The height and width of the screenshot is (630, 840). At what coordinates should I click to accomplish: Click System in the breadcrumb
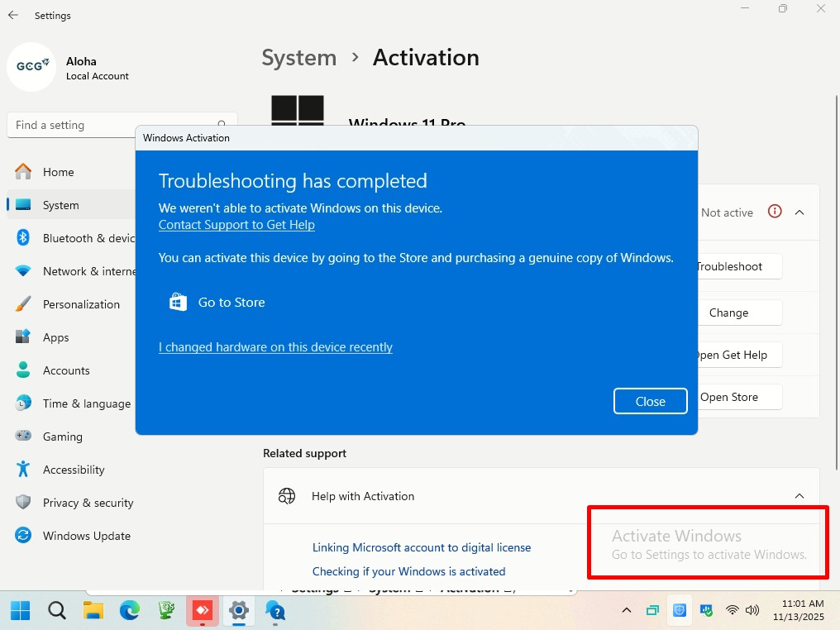click(299, 58)
